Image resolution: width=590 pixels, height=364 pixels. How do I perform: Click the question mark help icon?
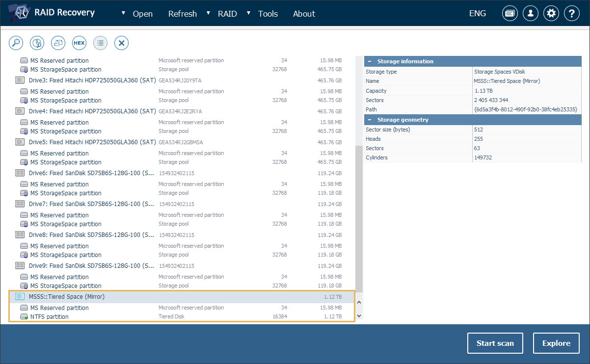pos(572,14)
